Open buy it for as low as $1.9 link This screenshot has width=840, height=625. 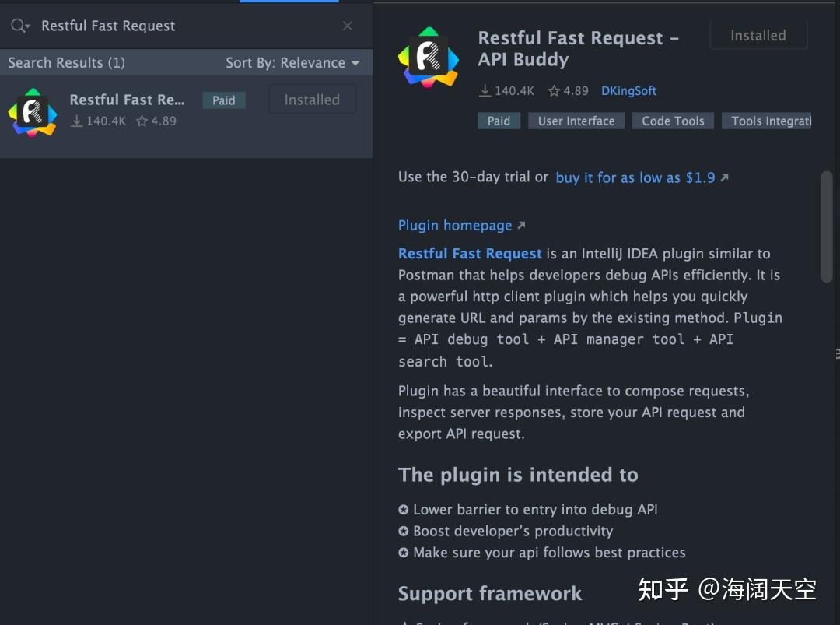click(x=642, y=177)
